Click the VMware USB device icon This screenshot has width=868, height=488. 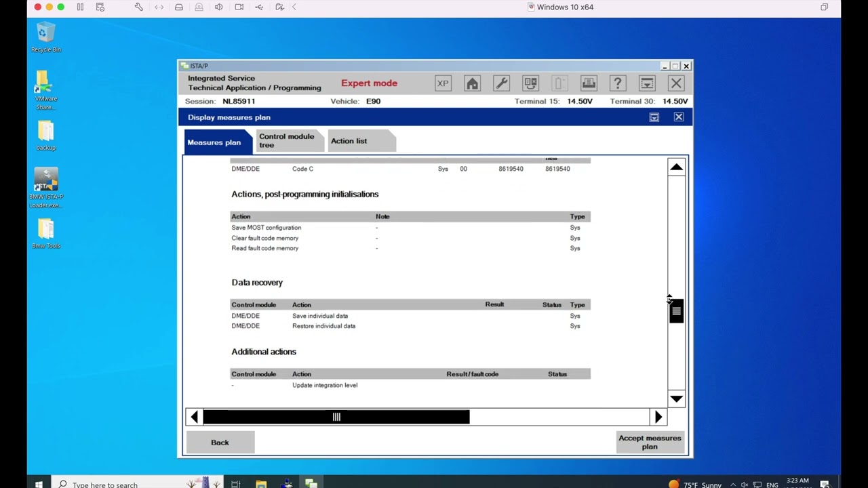pyautogui.click(x=259, y=7)
